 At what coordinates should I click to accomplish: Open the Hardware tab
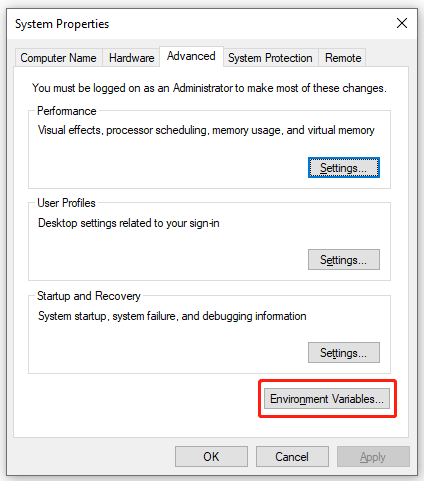coord(131,58)
